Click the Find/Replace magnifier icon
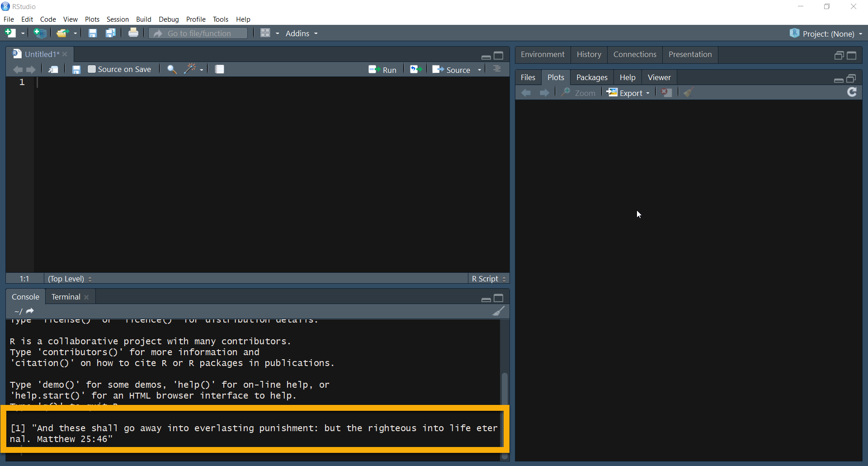868x466 pixels. [172, 69]
